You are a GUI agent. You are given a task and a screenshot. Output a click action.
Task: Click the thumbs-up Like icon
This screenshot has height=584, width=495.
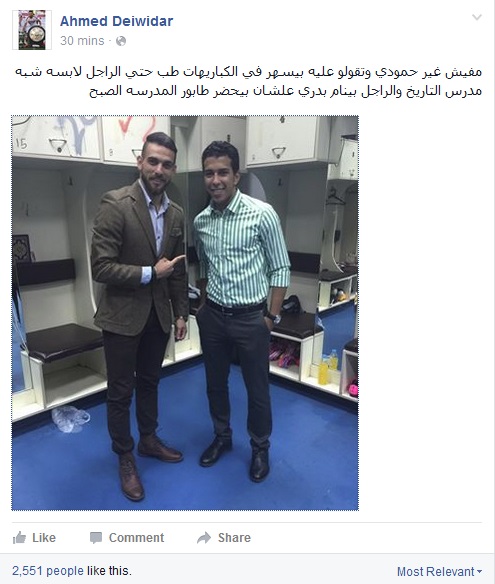point(19,537)
